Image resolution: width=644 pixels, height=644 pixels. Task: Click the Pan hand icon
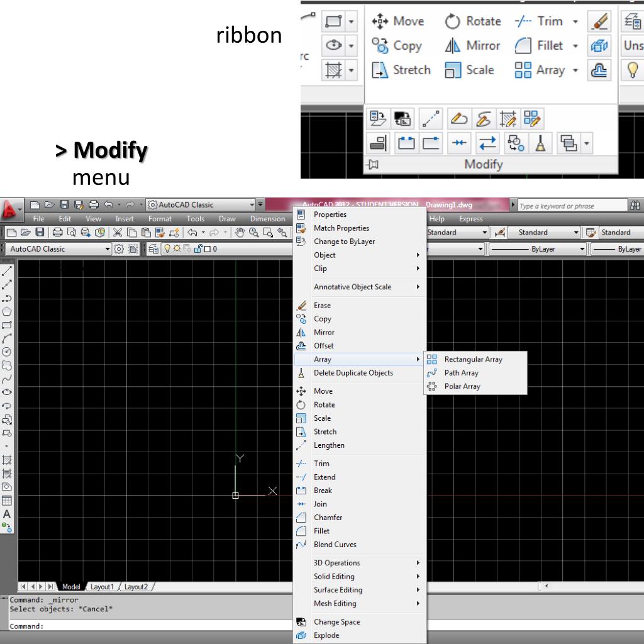(240, 233)
